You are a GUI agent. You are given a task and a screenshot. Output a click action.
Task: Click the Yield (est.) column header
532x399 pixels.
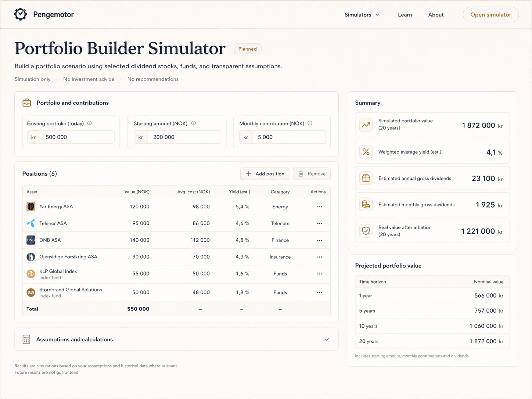click(240, 192)
